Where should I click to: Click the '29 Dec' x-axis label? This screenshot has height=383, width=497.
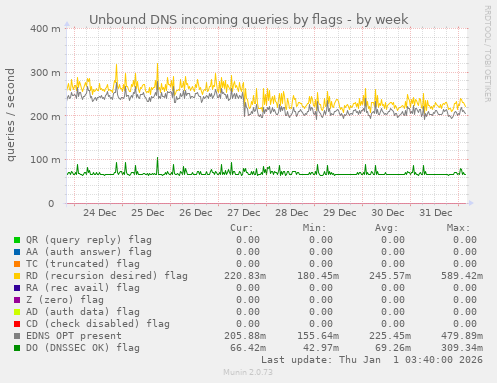coord(340,213)
